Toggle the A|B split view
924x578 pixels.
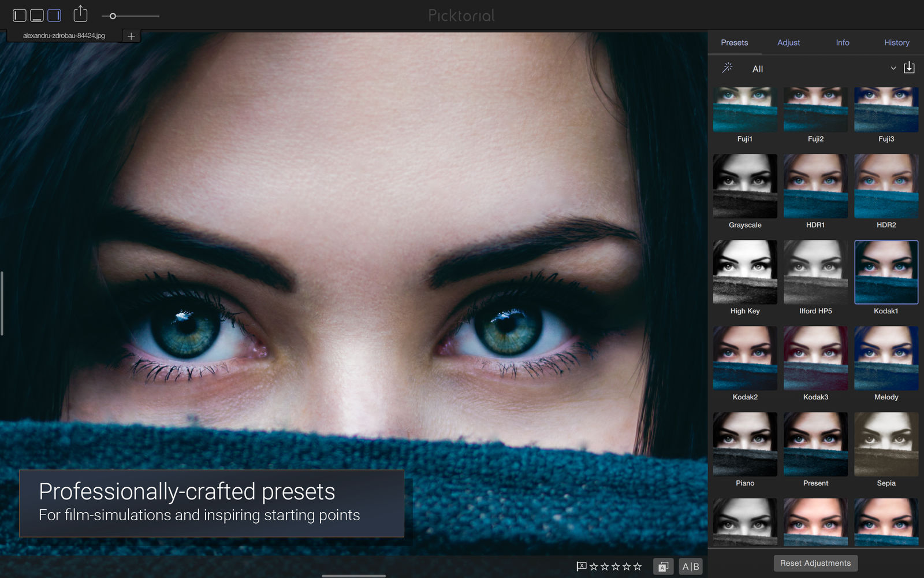[691, 566]
